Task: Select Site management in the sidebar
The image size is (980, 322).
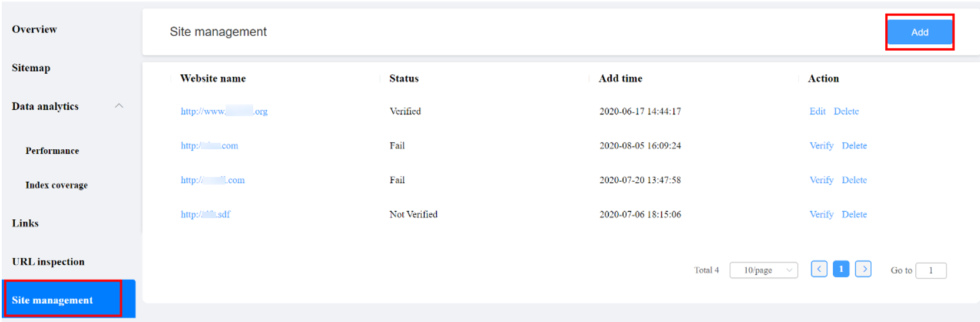Action: tap(68, 299)
